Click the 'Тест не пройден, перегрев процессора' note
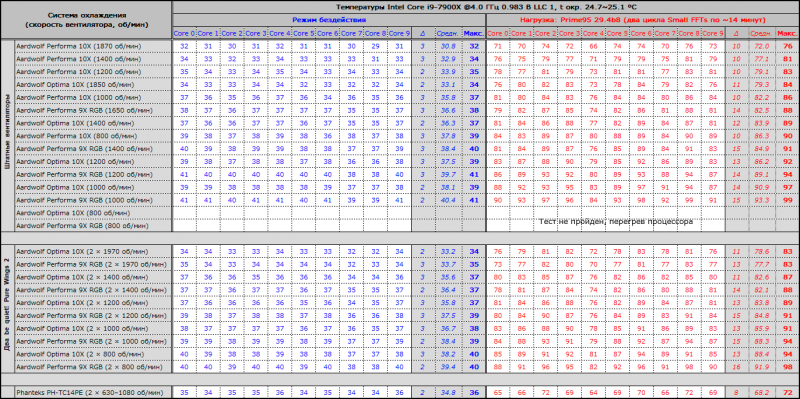The image size is (800, 399). 615,222
